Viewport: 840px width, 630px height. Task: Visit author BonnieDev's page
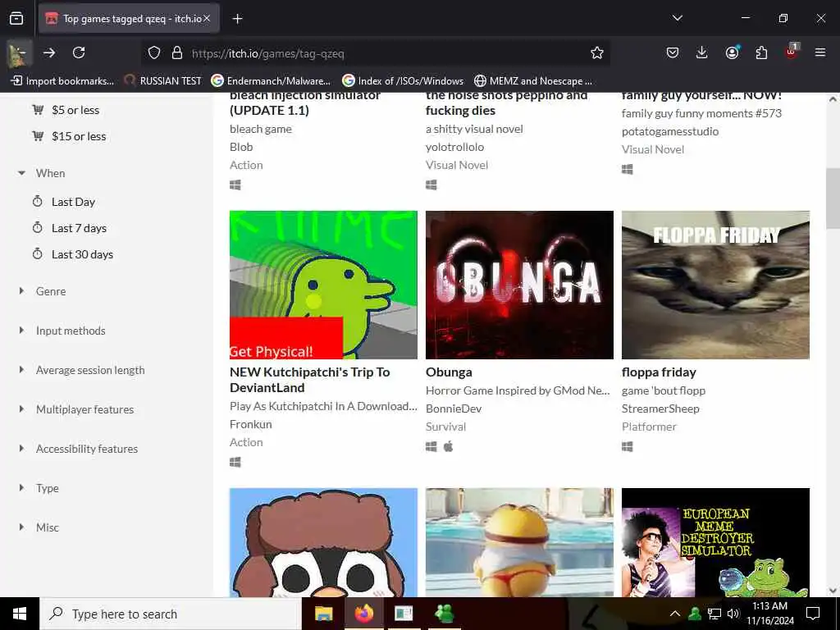point(454,409)
